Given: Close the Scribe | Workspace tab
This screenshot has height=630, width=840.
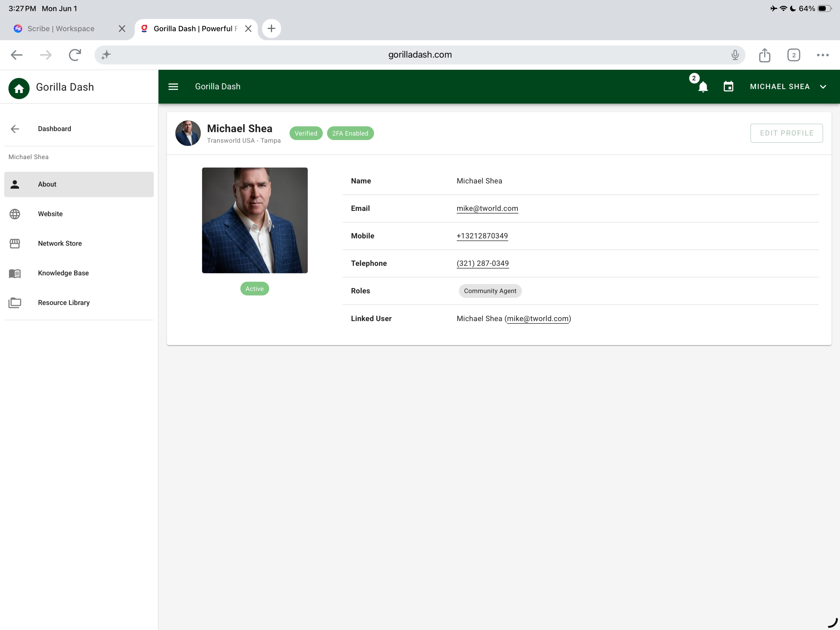Looking at the screenshot, I should 122,29.
